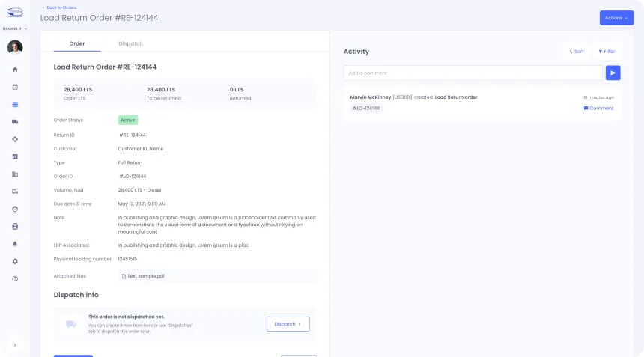Click the user profile avatar
Image resolution: width=644 pixels, height=357 pixels.
click(x=15, y=47)
